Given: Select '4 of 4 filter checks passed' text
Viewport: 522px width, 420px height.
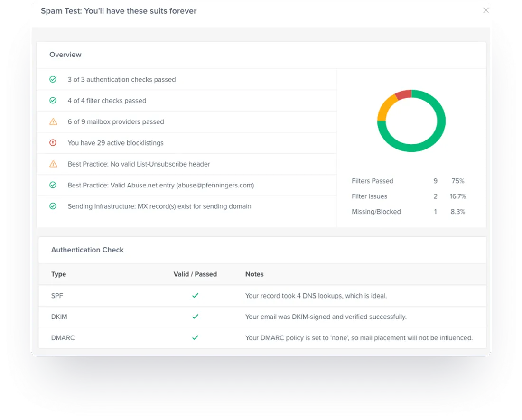Looking at the screenshot, I should coord(107,101).
